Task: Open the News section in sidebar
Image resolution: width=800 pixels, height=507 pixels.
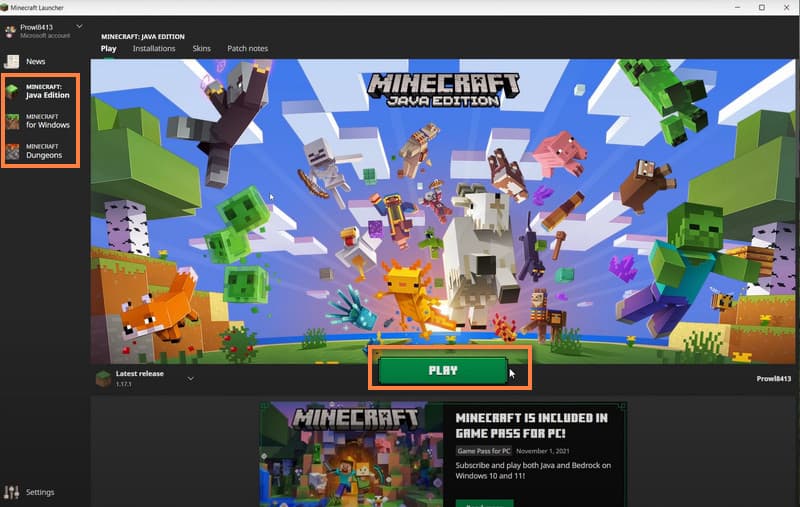Action: coord(35,62)
